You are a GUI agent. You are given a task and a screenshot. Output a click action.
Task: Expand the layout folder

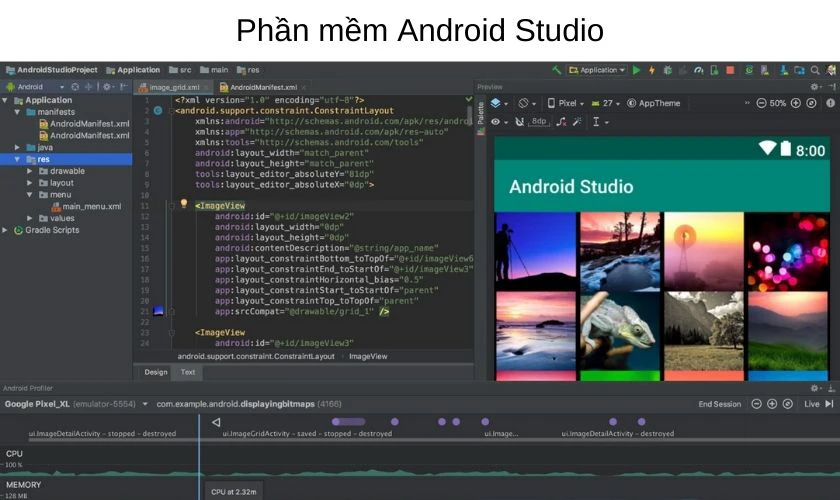(x=29, y=183)
